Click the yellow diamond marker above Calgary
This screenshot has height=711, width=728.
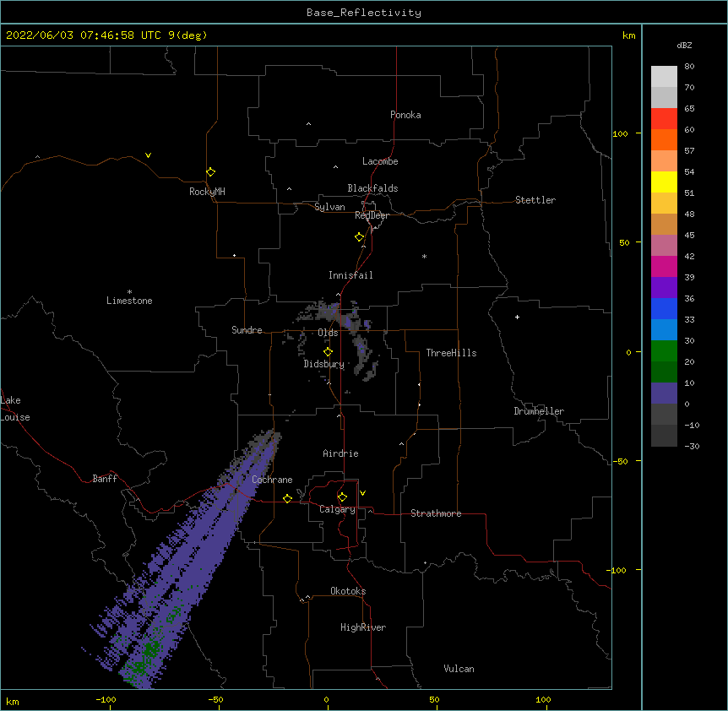pos(342,497)
